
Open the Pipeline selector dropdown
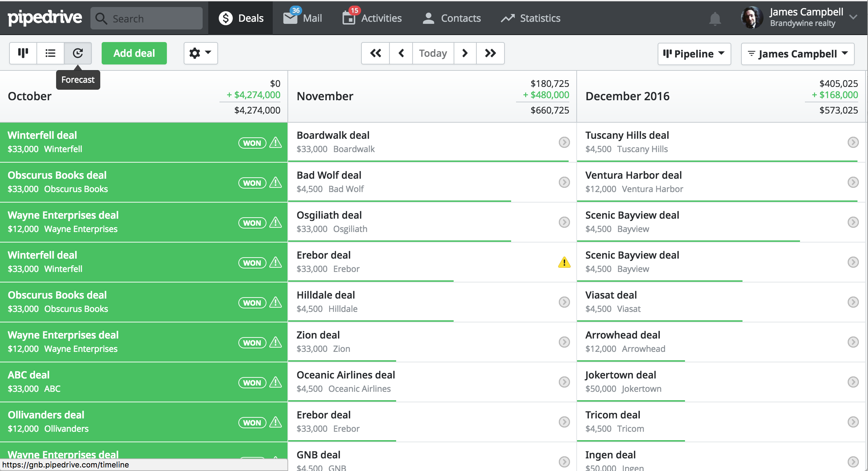click(694, 54)
